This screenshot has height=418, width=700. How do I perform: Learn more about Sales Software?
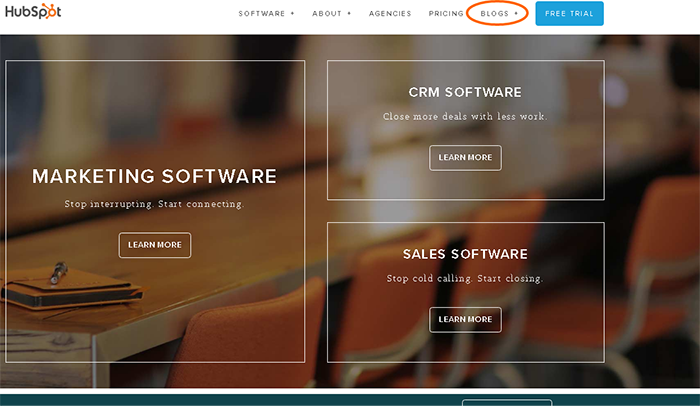(465, 320)
